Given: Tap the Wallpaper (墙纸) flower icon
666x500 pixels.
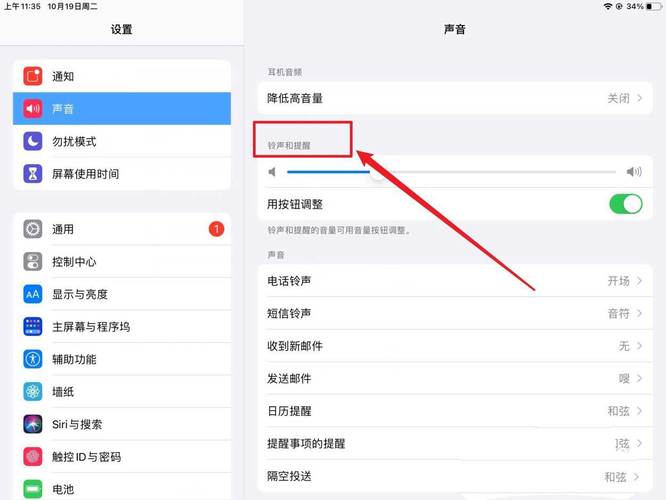Looking at the screenshot, I should pyautogui.click(x=33, y=392).
